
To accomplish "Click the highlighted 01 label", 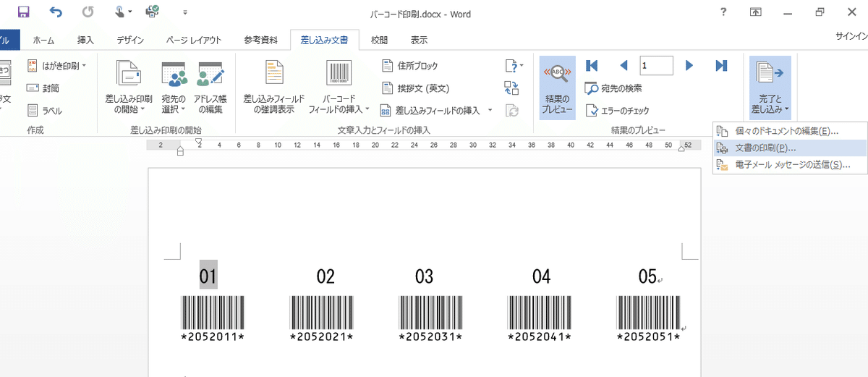I will [208, 276].
